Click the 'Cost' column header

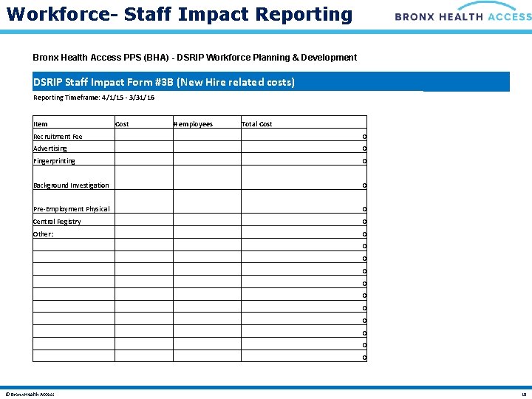point(144,122)
